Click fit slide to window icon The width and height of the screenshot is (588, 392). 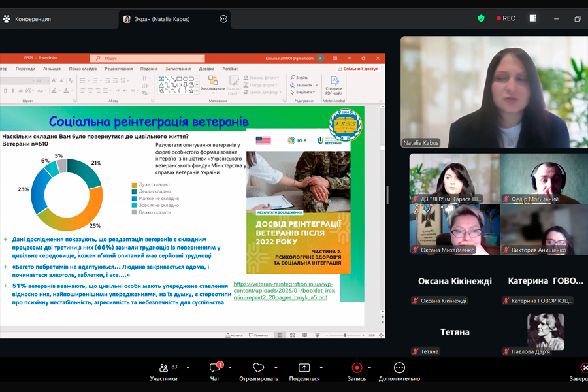click(x=381, y=335)
